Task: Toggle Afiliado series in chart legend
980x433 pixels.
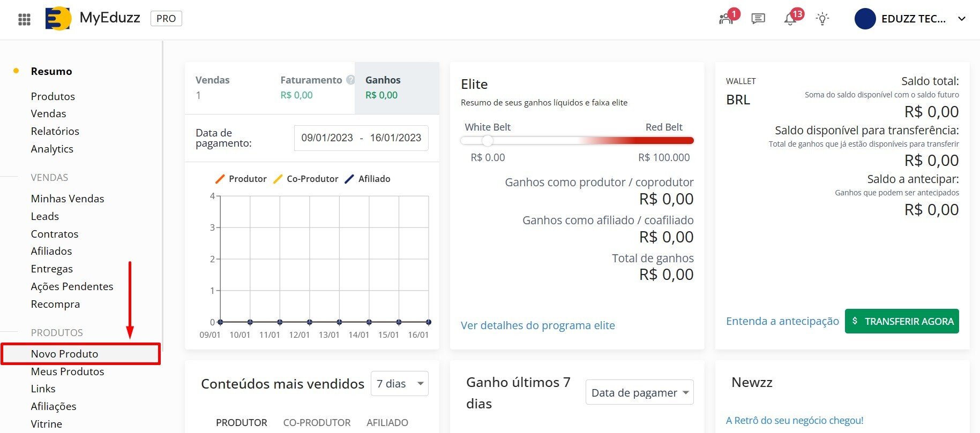Action: point(368,179)
